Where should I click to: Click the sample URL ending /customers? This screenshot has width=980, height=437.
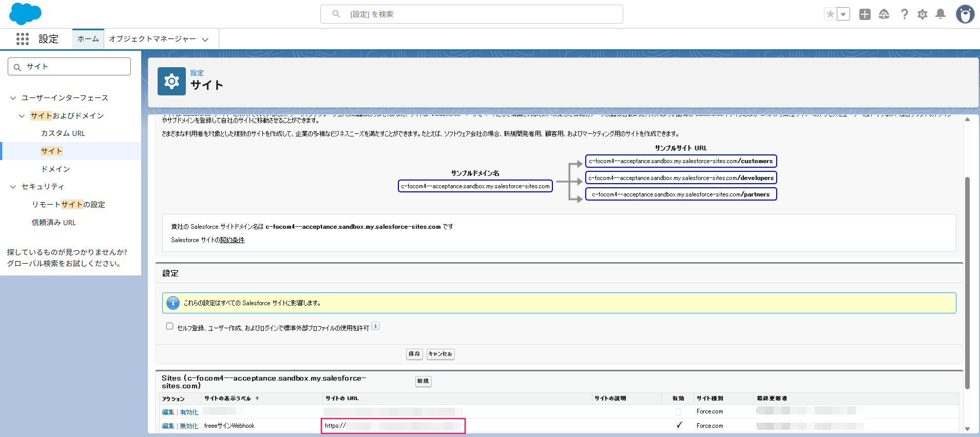[681, 161]
